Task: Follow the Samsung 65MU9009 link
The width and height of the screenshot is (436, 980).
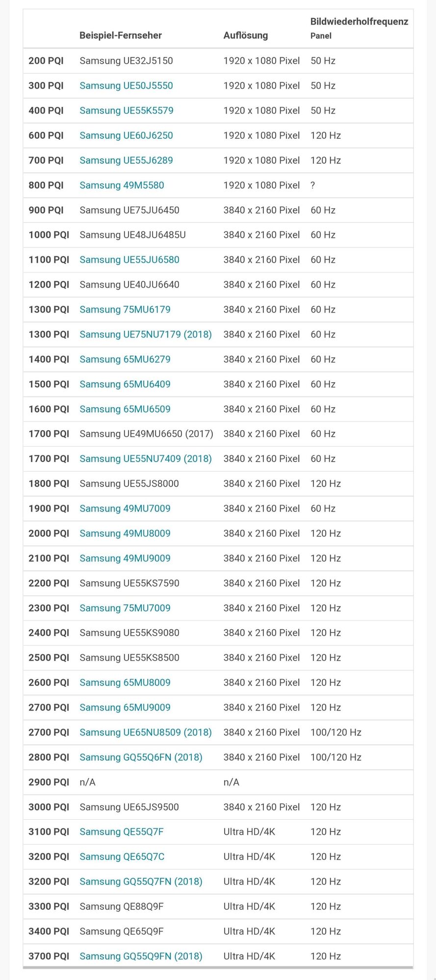Action: tap(125, 708)
